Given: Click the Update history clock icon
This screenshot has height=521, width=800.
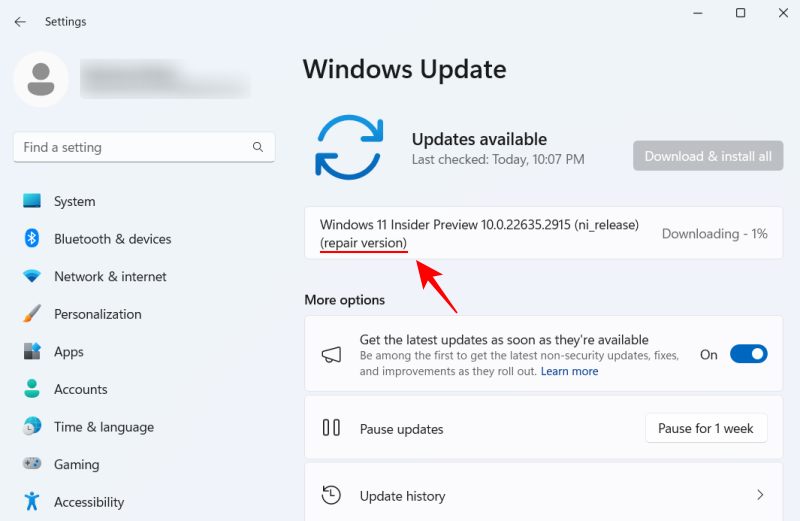Looking at the screenshot, I should pyautogui.click(x=331, y=495).
